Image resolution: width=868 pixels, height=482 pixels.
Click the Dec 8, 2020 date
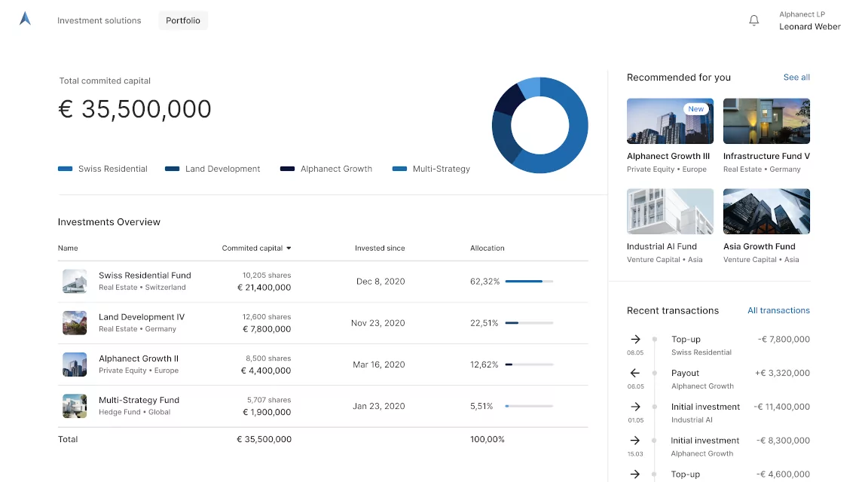click(x=381, y=282)
